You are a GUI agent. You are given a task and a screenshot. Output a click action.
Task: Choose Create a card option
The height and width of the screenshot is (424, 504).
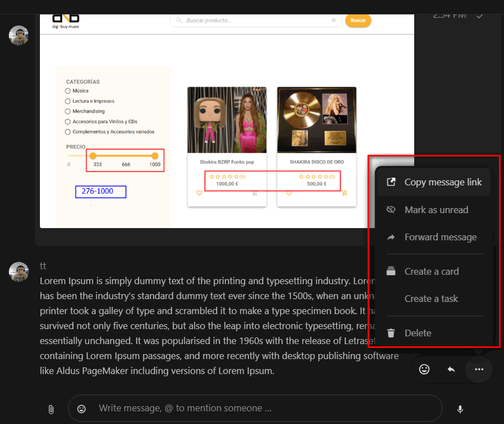pyautogui.click(x=433, y=271)
